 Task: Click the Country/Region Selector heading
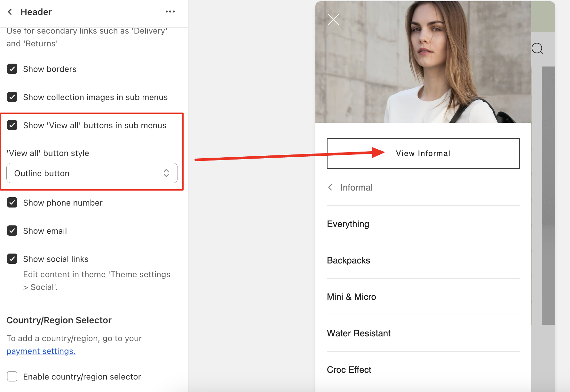(x=59, y=320)
